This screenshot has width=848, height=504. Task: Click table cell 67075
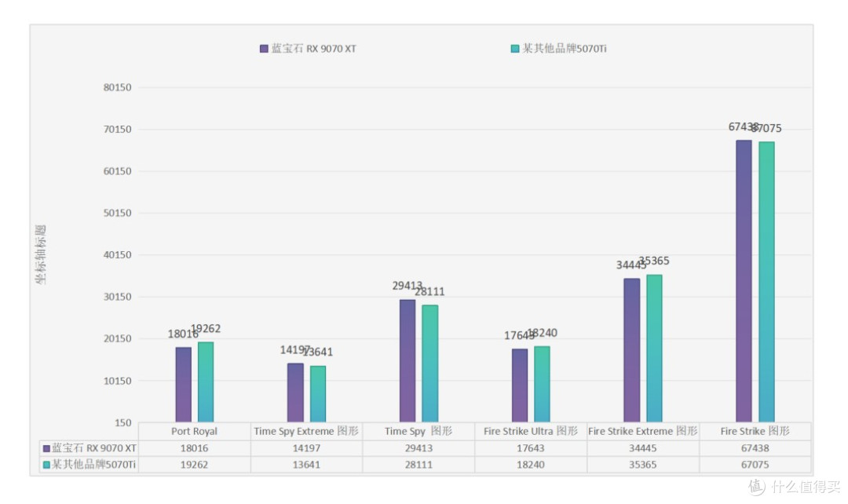755,465
